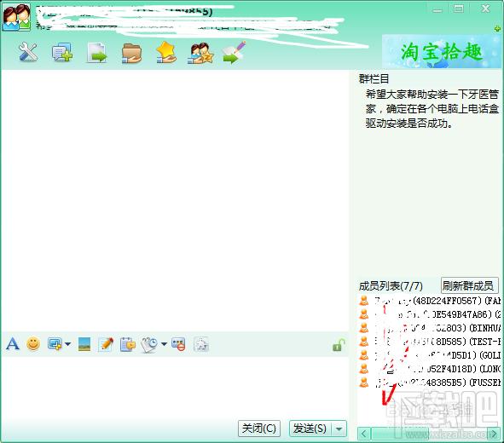
Task: Open the smiley emoticon picker
Action: [33, 344]
